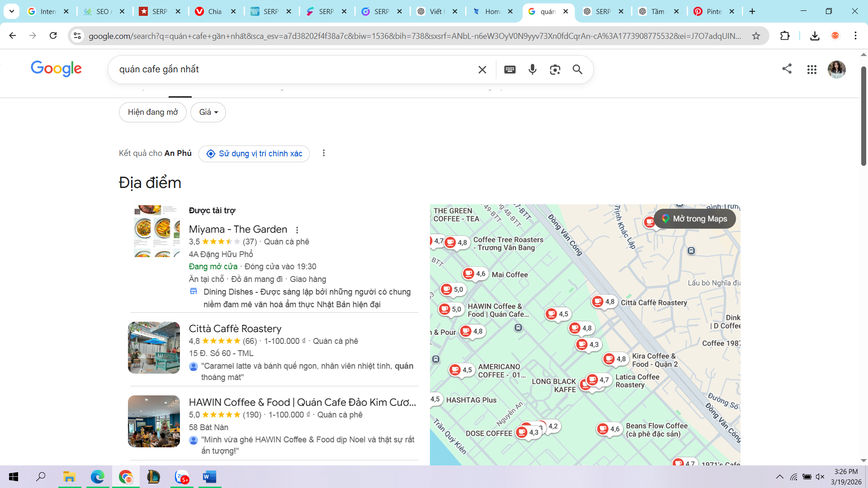This screenshot has height=488, width=868.
Task: Open more options next to Miyama listing
Action: click(297, 230)
